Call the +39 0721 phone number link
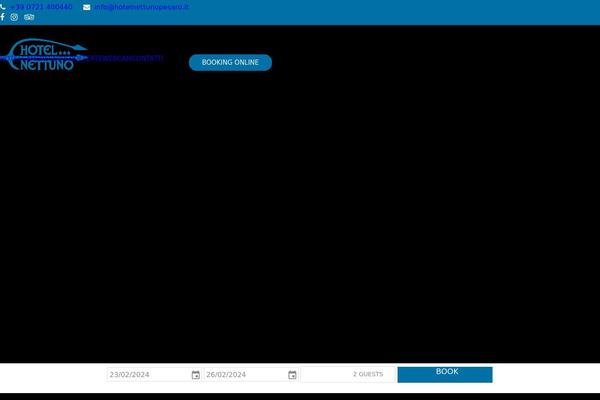Viewport: 600px width, 400px height. point(41,7)
